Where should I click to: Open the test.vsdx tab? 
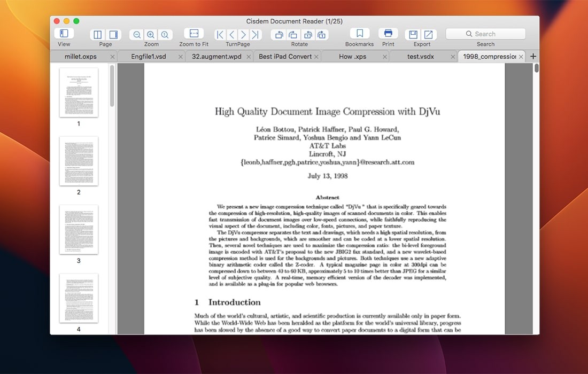tap(420, 56)
